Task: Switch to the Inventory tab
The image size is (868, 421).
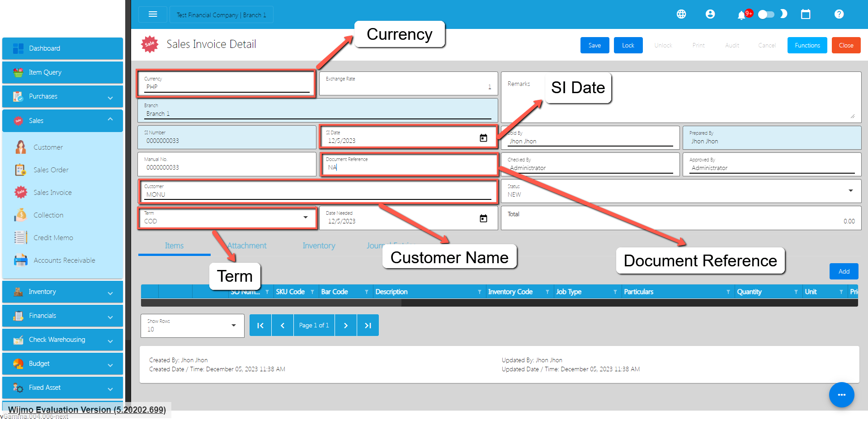Action: point(319,246)
